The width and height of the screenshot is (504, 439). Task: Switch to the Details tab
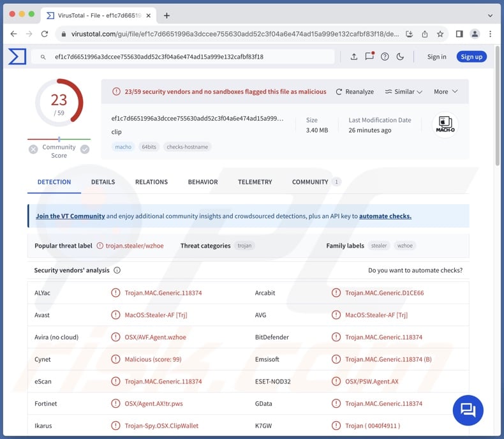pyautogui.click(x=103, y=182)
